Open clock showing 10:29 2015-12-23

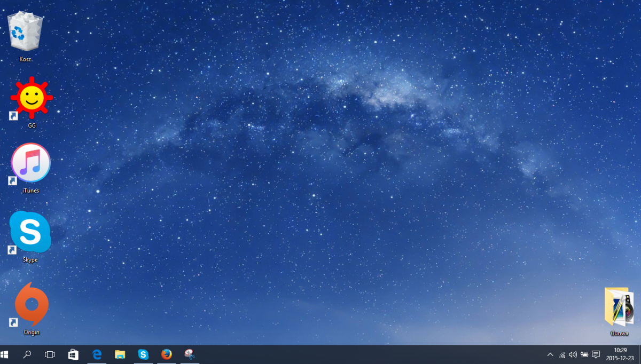pyautogui.click(x=621, y=354)
